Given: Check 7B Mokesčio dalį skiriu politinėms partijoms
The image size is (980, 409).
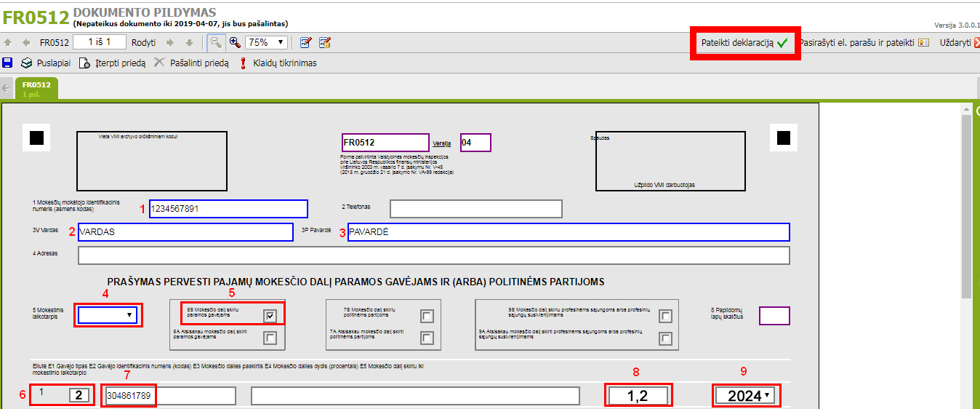Looking at the screenshot, I should (x=427, y=316).
